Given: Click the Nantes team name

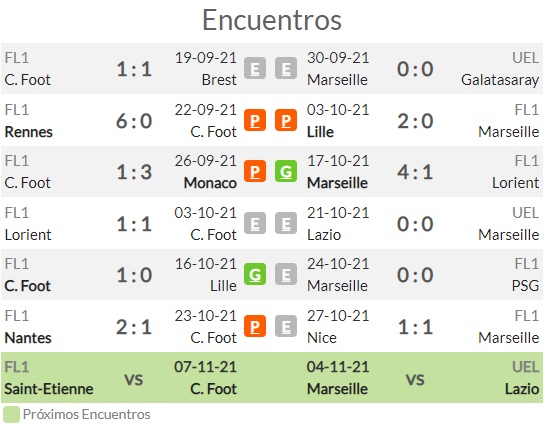Looking at the screenshot, I should 28,338.
